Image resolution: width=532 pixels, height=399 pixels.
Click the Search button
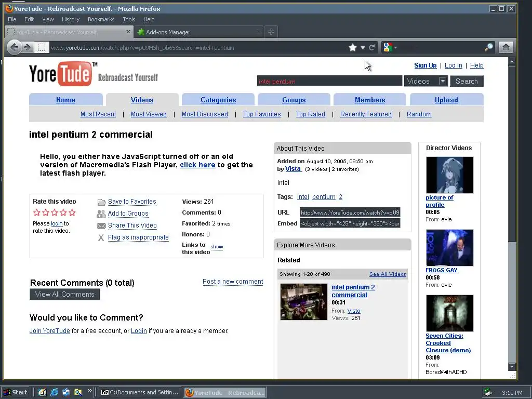tap(467, 81)
